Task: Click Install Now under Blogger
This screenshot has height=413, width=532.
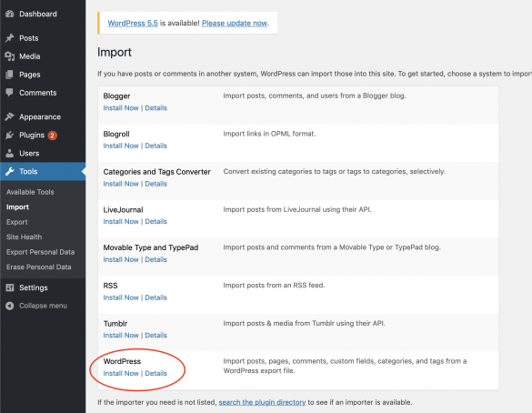Action: point(121,108)
